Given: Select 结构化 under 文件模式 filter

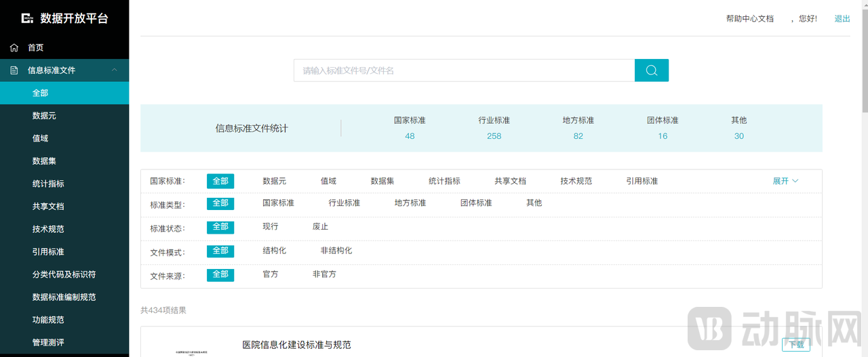Looking at the screenshot, I should click(x=274, y=251).
